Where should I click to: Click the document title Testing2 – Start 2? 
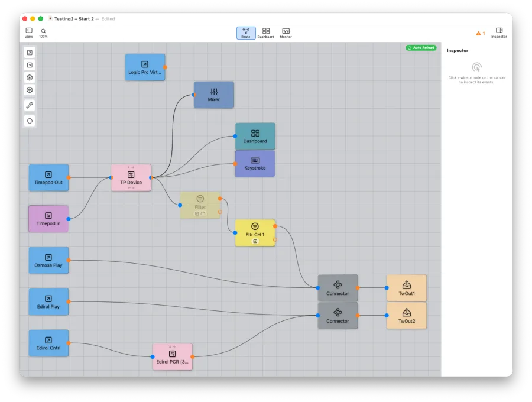coord(74,19)
